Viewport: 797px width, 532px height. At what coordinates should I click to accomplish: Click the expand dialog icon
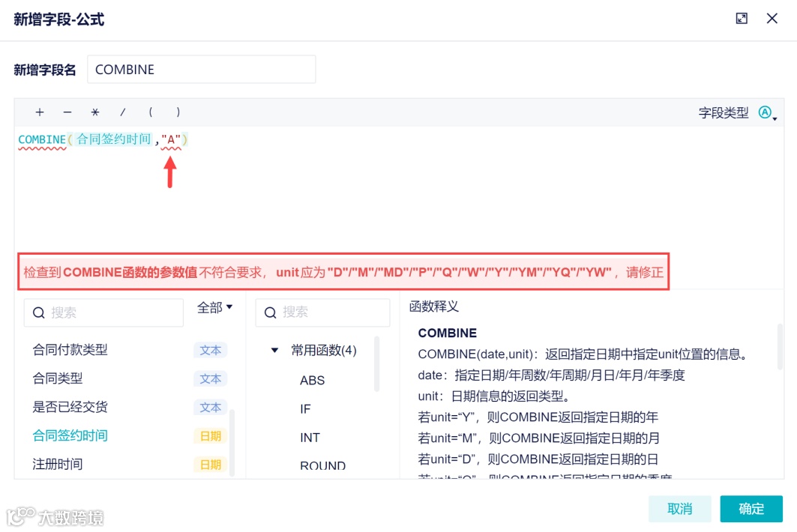tap(742, 18)
